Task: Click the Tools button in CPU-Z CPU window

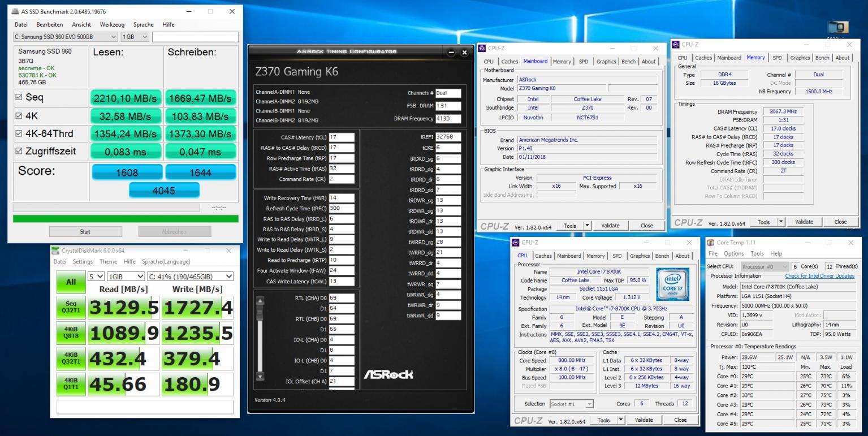Action: click(x=603, y=420)
